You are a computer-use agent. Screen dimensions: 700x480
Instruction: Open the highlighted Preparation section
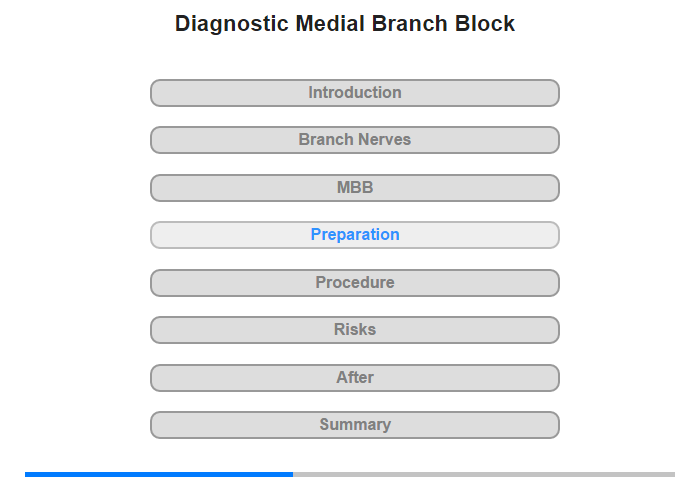pos(355,235)
